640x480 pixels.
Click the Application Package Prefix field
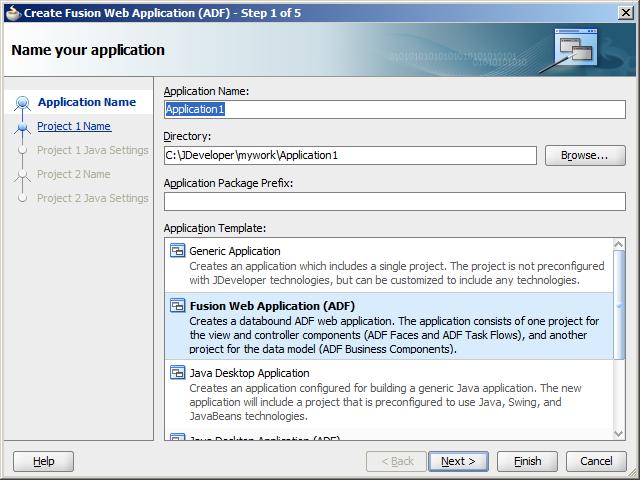pyautogui.click(x=395, y=202)
